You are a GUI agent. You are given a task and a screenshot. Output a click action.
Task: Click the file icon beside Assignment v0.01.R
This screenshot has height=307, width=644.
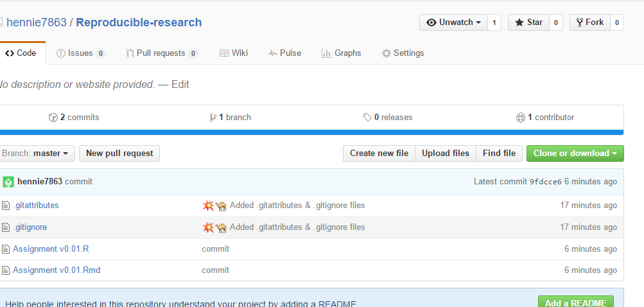tap(5, 249)
